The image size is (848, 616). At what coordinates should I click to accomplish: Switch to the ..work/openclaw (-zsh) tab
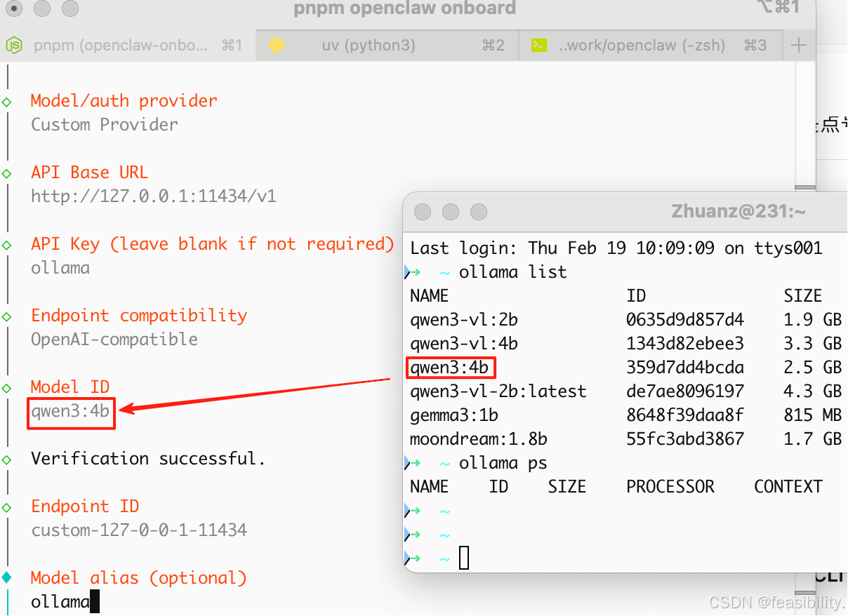point(641,46)
